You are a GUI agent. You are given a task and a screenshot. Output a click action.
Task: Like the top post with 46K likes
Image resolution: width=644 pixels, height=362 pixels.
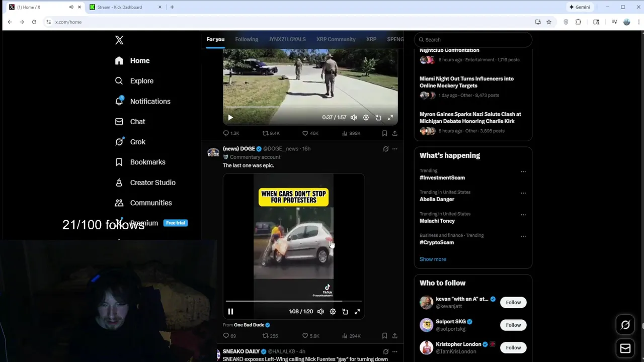pyautogui.click(x=310, y=133)
